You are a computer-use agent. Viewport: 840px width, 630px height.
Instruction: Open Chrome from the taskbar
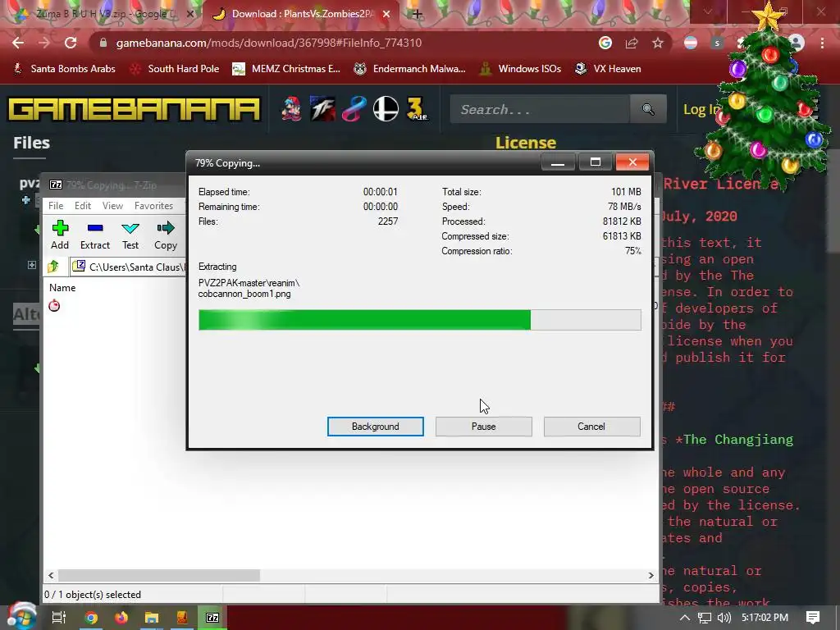click(91, 618)
